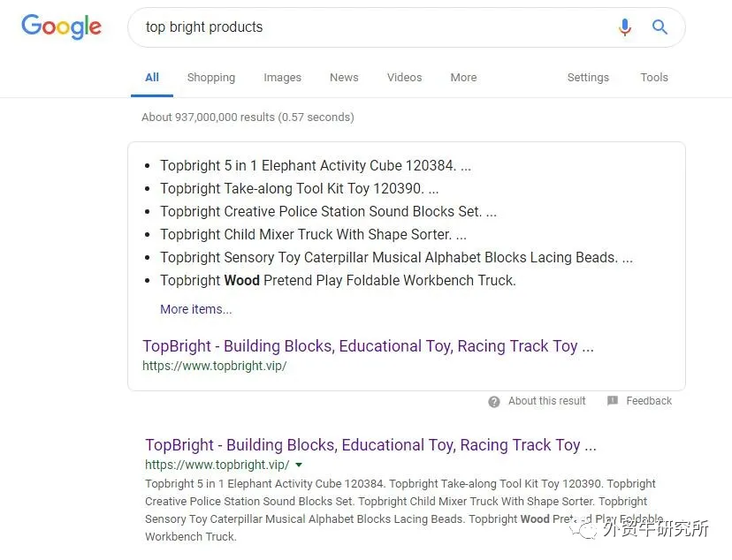Open the second TopBright result title
The width and height of the screenshot is (732, 560).
370,445
